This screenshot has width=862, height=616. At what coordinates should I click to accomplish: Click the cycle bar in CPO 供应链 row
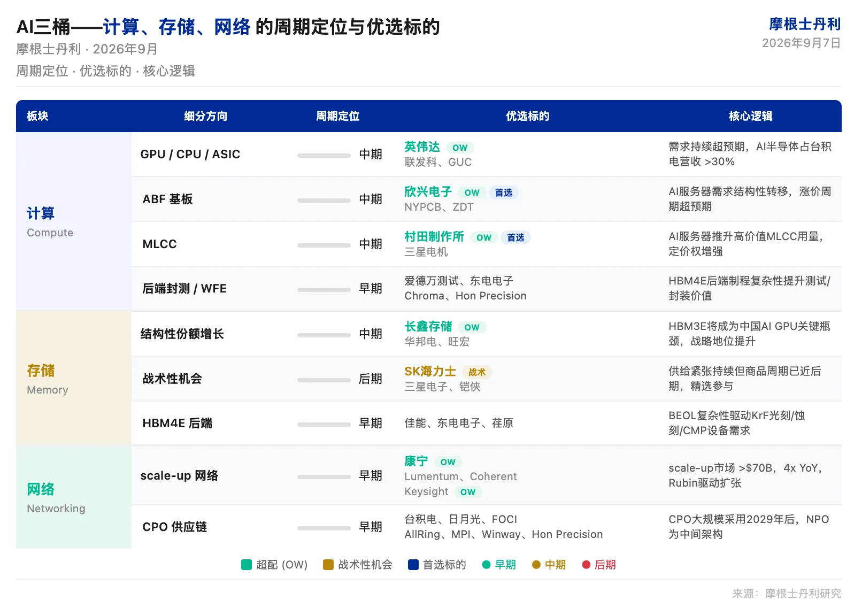tap(324, 528)
